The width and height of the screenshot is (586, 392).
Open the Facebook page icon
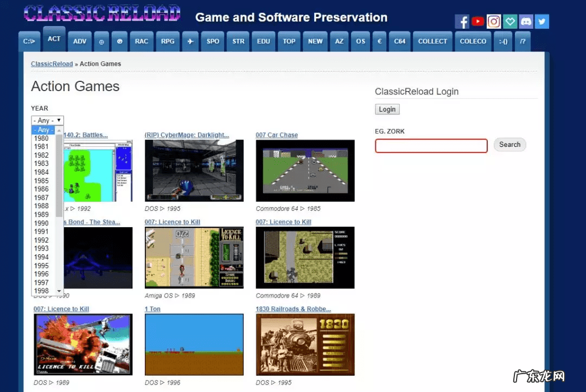tap(462, 22)
